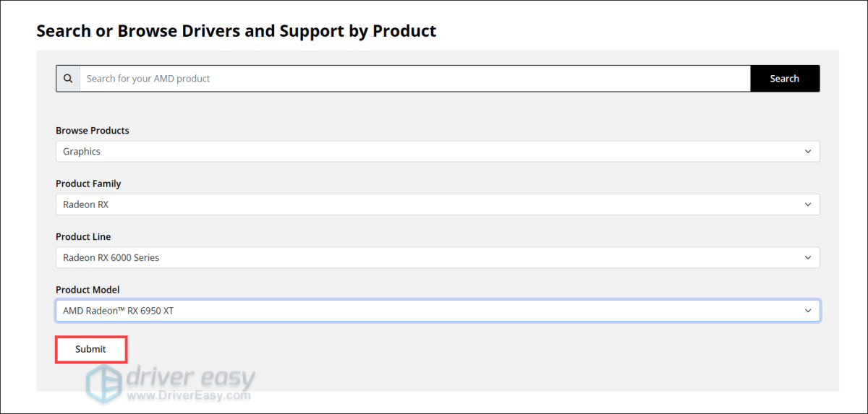The height and width of the screenshot is (414, 868).
Task: Click the Product Family chevron arrow
Action: (x=808, y=204)
